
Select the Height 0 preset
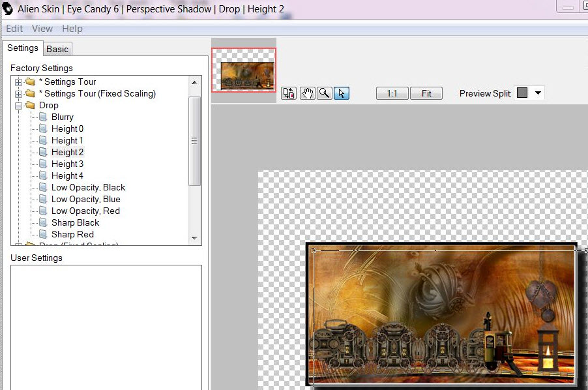point(68,128)
